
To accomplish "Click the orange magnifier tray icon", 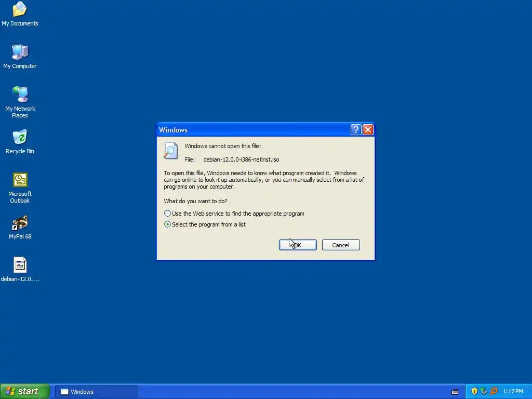I will (494, 392).
